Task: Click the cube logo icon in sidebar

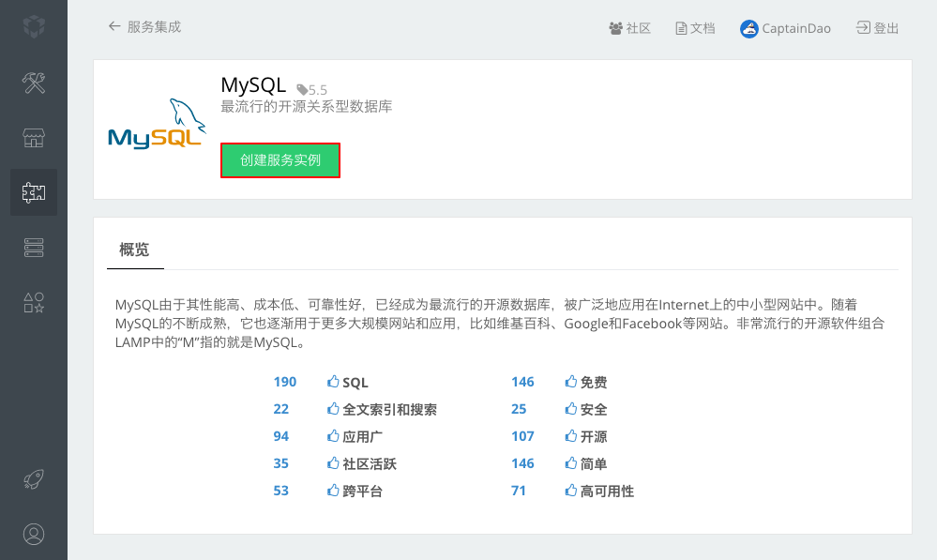Action: coord(34,27)
